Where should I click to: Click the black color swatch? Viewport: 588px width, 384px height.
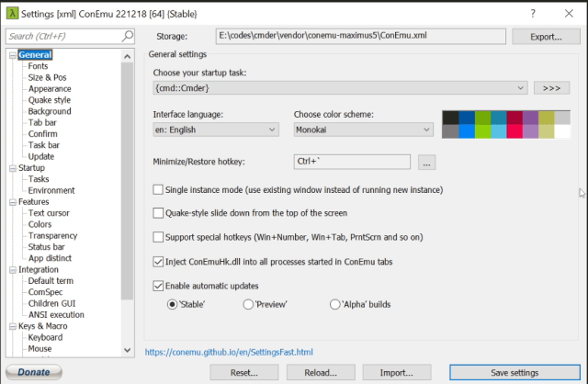(x=450, y=118)
